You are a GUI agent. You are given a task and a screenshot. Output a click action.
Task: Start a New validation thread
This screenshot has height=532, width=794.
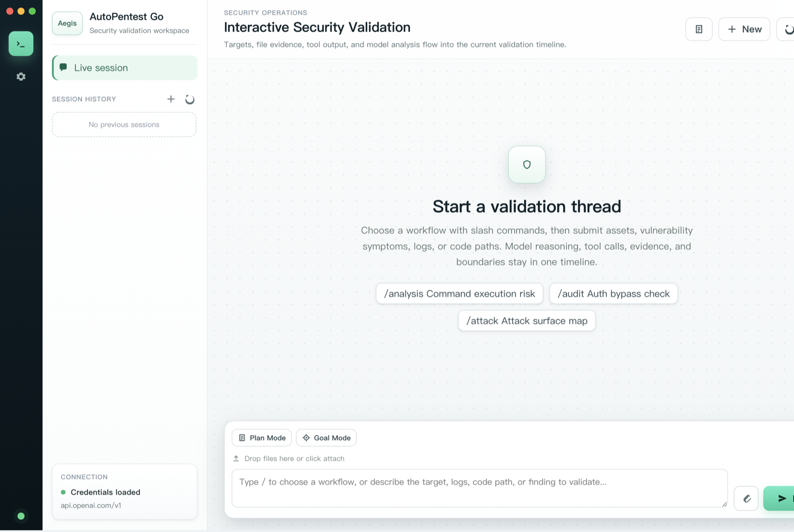744,29
